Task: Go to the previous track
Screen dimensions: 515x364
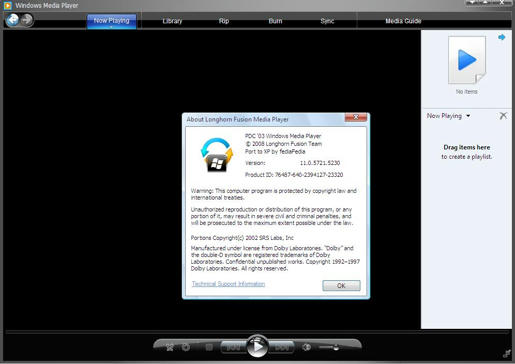Action: pyautogui.click(x=233, y=348)
